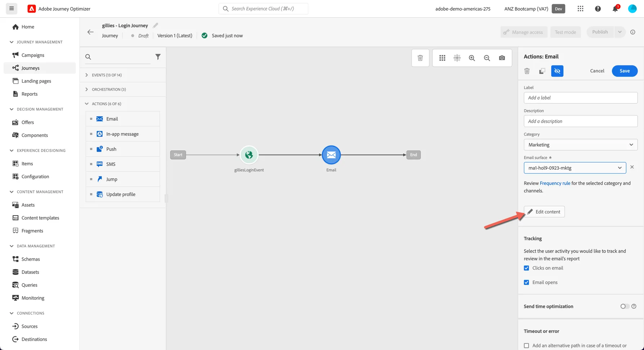Open Schemas under Data Management

tap(31, 259)
